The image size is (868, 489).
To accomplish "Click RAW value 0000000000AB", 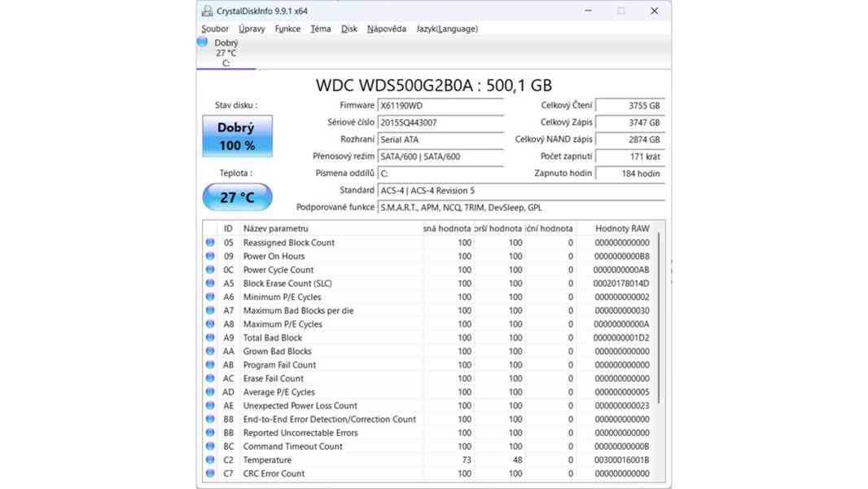I will coord(621,270).
